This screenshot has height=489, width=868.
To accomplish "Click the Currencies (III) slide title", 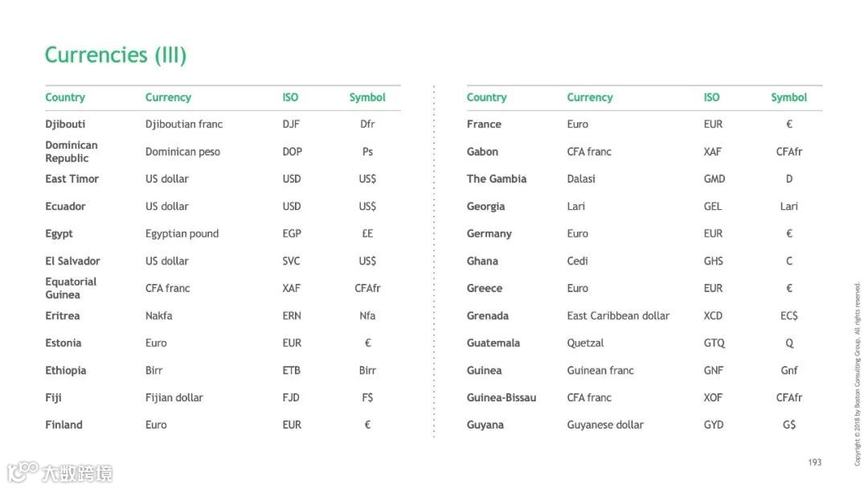I will pos(116,55).
